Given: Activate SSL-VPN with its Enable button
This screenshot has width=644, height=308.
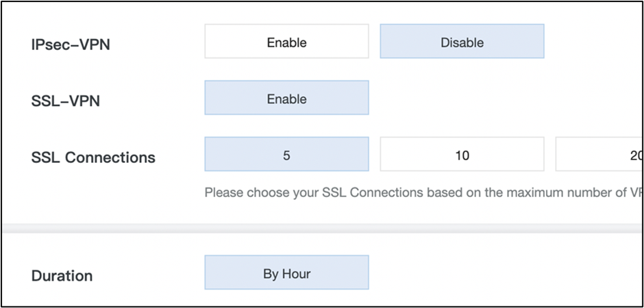Looking at the screenshot, I should [x=286, y=98].
